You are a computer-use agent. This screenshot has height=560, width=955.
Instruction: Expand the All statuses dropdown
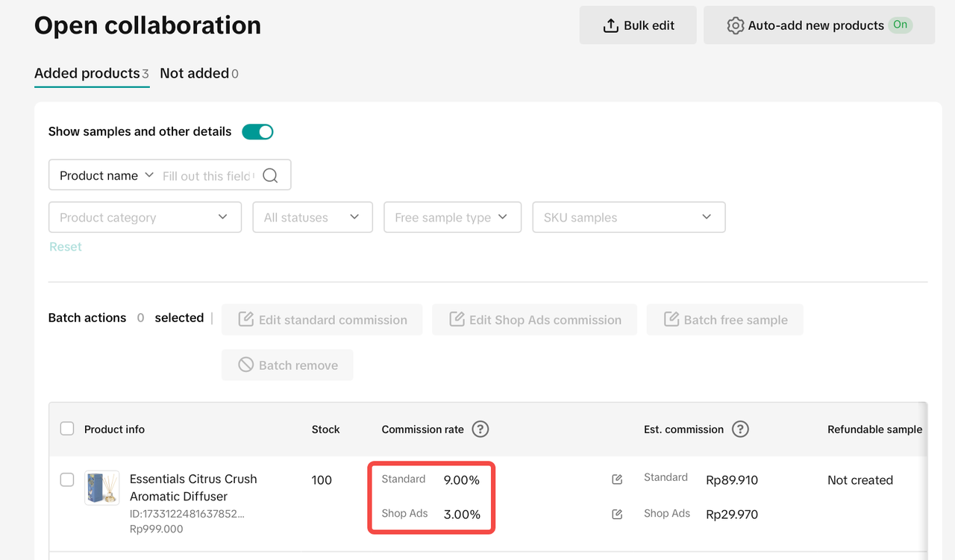[x=312, y=218]
